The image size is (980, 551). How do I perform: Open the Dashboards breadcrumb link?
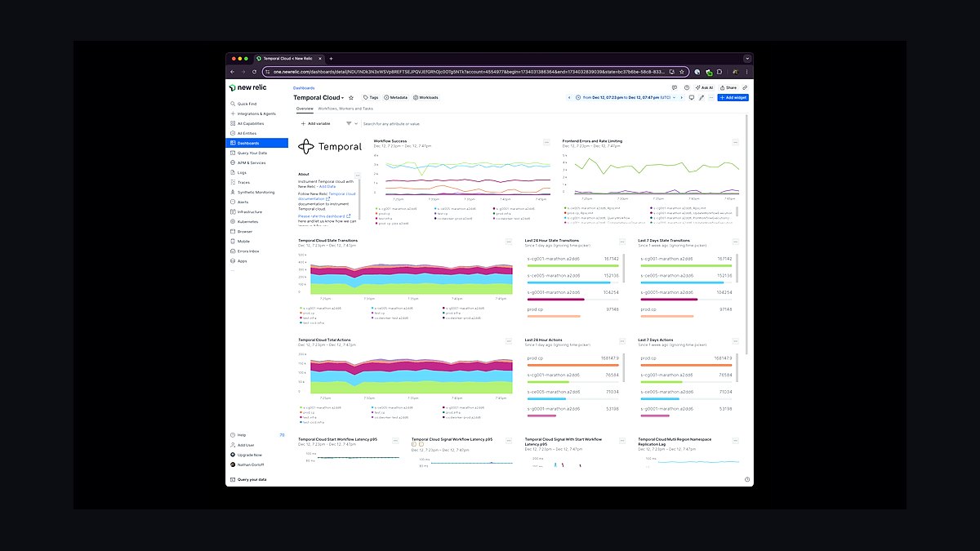click(x=304, y=88)
